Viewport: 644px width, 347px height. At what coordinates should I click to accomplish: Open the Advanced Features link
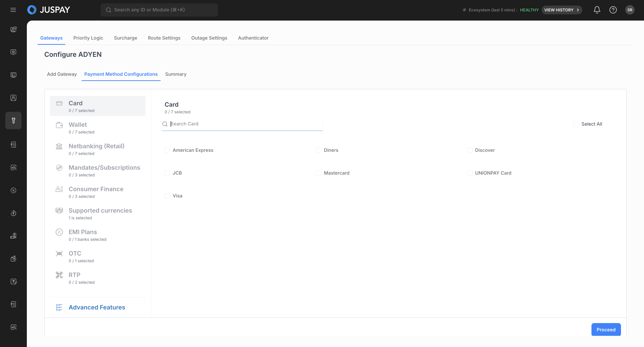[x=97, y=307]
